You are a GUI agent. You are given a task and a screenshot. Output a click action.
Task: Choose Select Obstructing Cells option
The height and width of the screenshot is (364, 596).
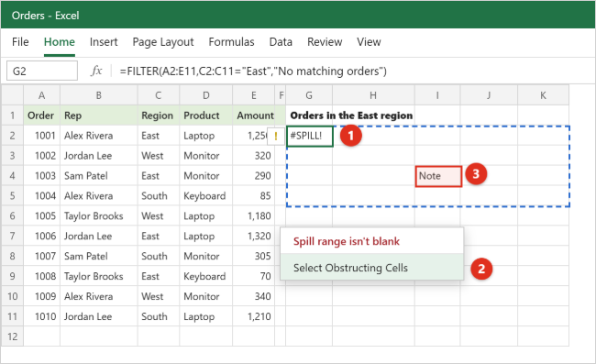(371, 268)
